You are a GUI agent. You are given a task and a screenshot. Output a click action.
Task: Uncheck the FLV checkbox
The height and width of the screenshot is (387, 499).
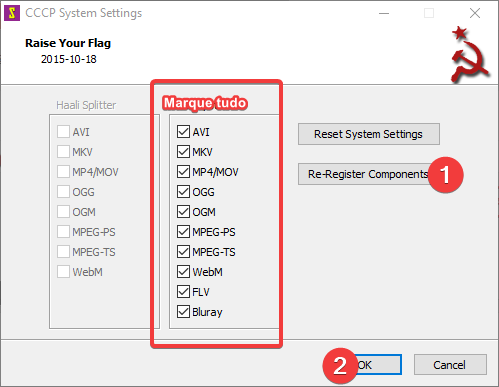tap(183, 292)
